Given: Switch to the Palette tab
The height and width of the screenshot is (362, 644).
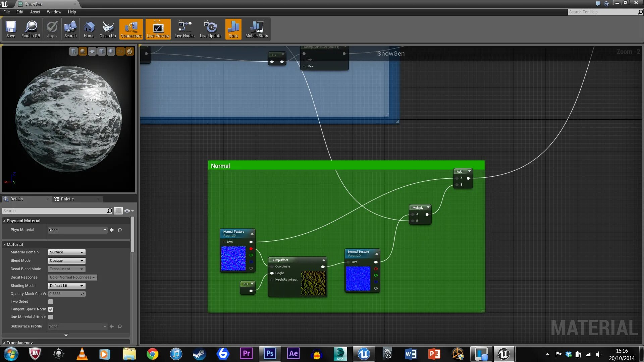Looking at the screenshot, I should [x=67, y=199].
